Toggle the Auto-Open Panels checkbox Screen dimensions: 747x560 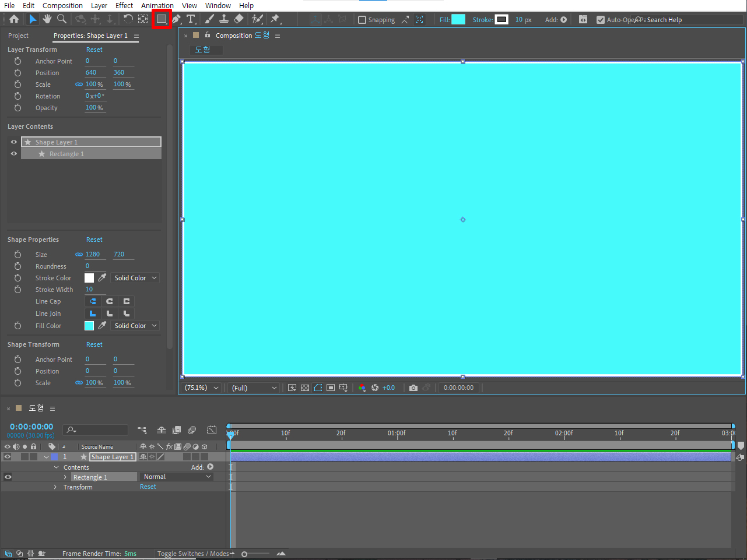pyautogui.click(x=601, y=20)
